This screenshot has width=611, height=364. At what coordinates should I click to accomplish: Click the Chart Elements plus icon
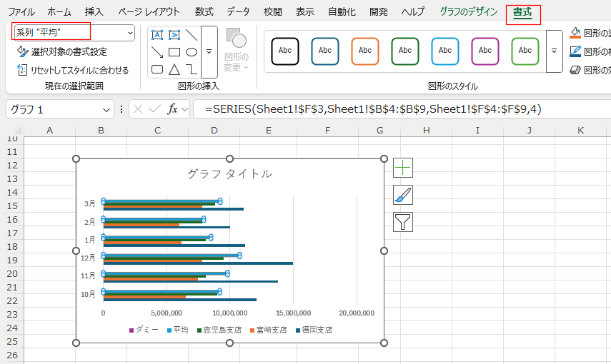(x=403, y=168)
